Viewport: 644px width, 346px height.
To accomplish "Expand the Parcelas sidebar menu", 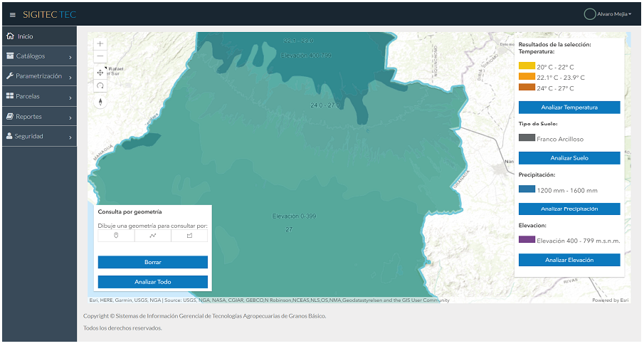I will (x=39, y=96).
